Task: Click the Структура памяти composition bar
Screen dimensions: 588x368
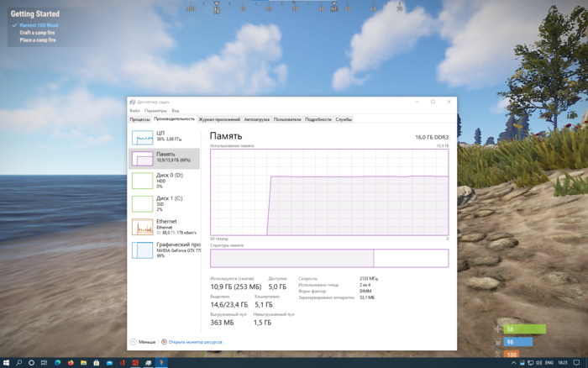Action: coord(329,258)
